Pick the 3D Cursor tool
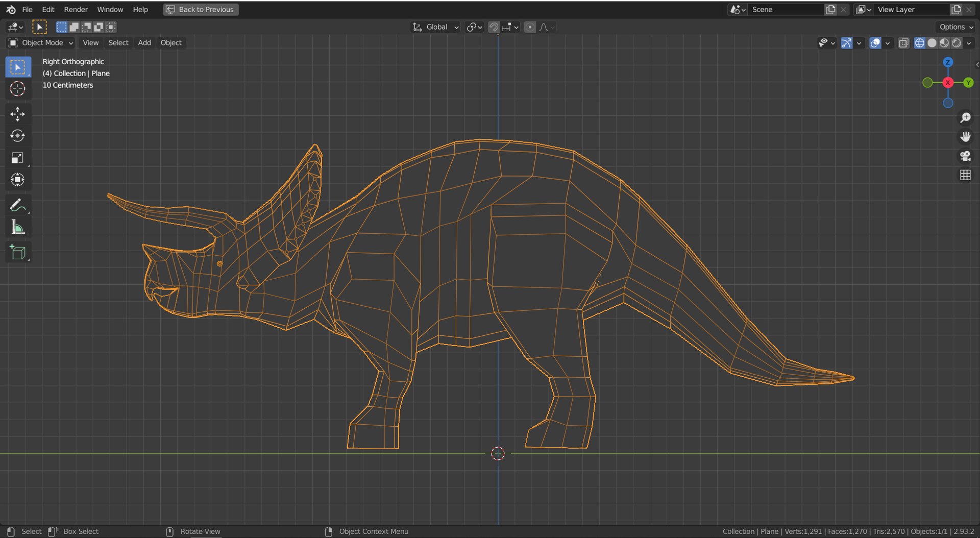This screenshot has height=538, width=980. (x=17, y=89)
